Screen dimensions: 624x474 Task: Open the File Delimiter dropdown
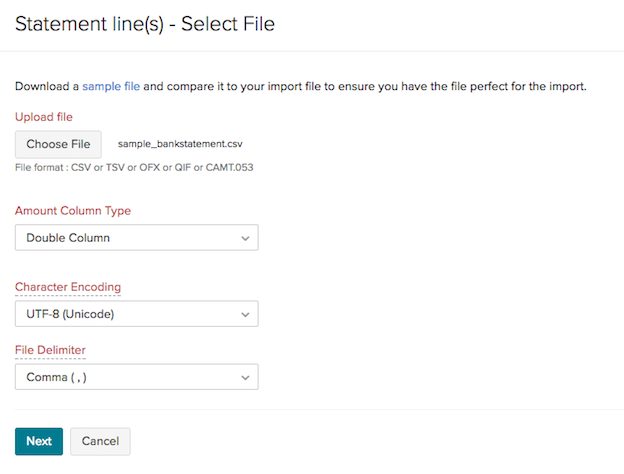(136, 377)
